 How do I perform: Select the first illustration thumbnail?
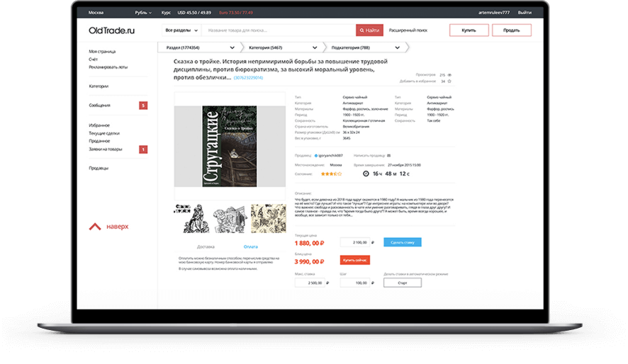192,218
